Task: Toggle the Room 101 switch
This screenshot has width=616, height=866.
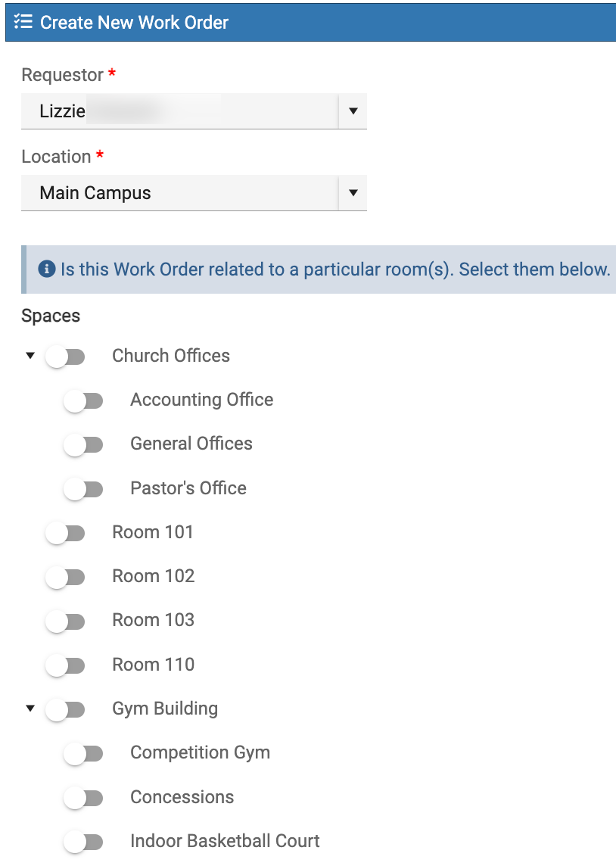Action: [65, 534]
